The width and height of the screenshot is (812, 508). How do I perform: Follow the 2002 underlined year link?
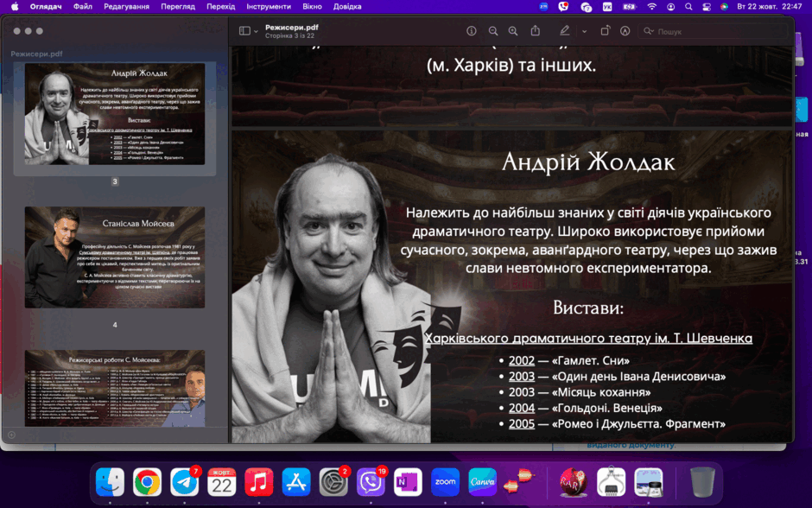(x=522, y=360)
